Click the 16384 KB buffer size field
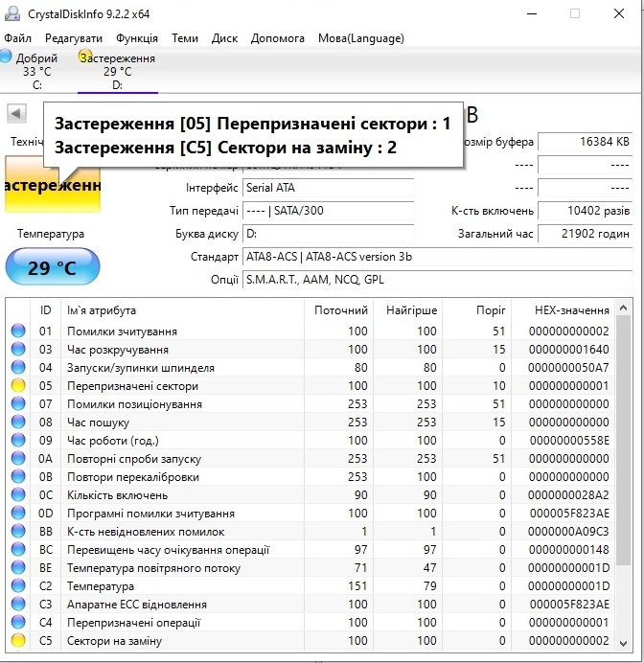This screenshot has width=644, height=663. pyautogui.click(x=586, y=141)
